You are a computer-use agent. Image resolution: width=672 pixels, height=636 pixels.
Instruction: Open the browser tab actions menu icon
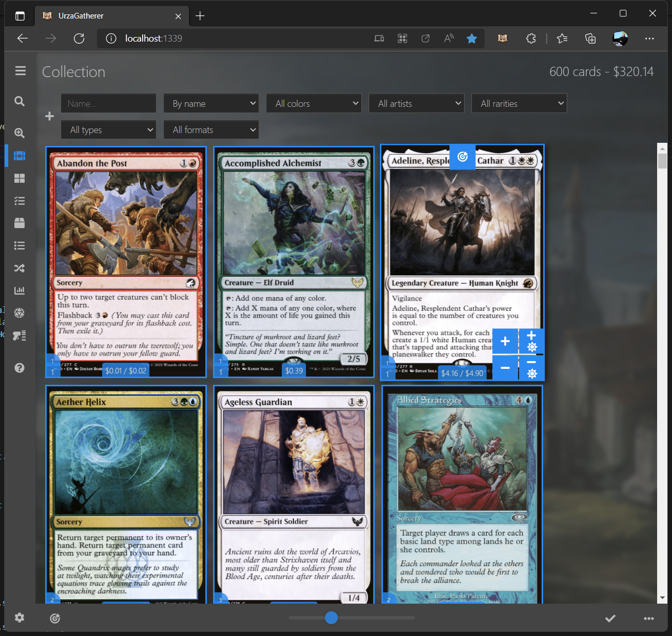pyautogui.click(x=20, y=16)
